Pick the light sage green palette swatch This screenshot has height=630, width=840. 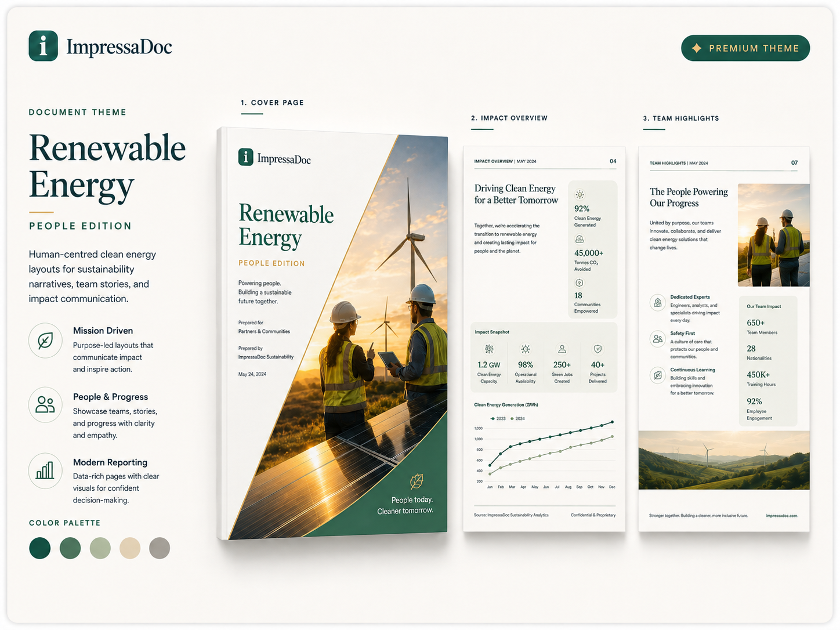point(100,548)
